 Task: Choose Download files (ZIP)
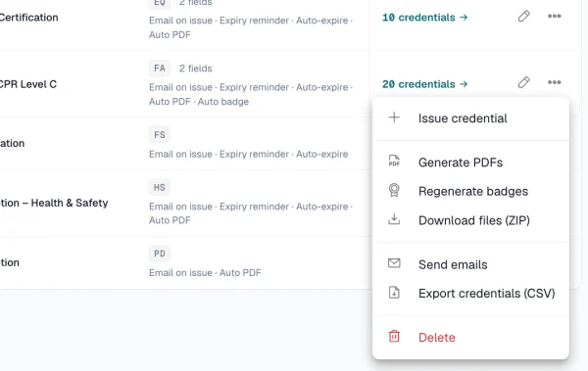click(x=470, y=220)
